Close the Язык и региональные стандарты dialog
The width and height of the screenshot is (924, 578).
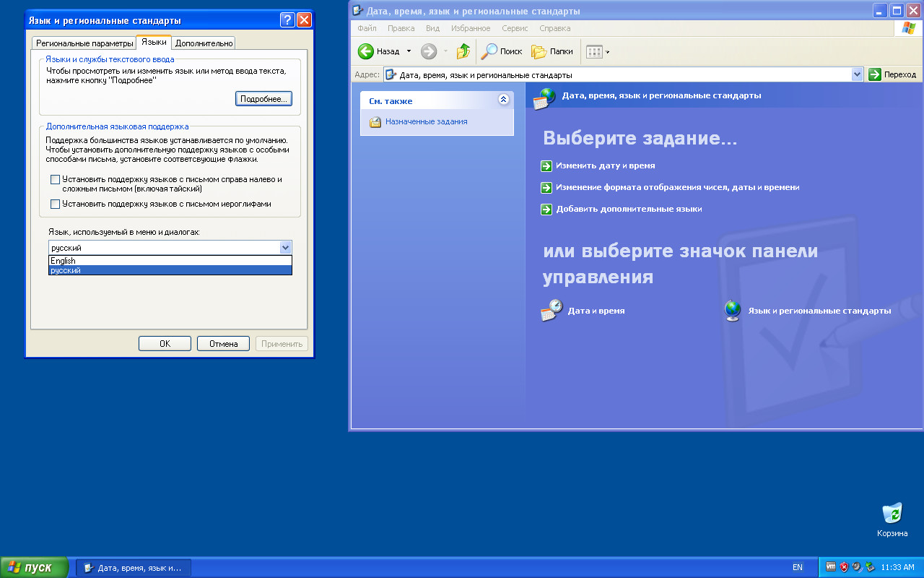[x=304, y=20]
